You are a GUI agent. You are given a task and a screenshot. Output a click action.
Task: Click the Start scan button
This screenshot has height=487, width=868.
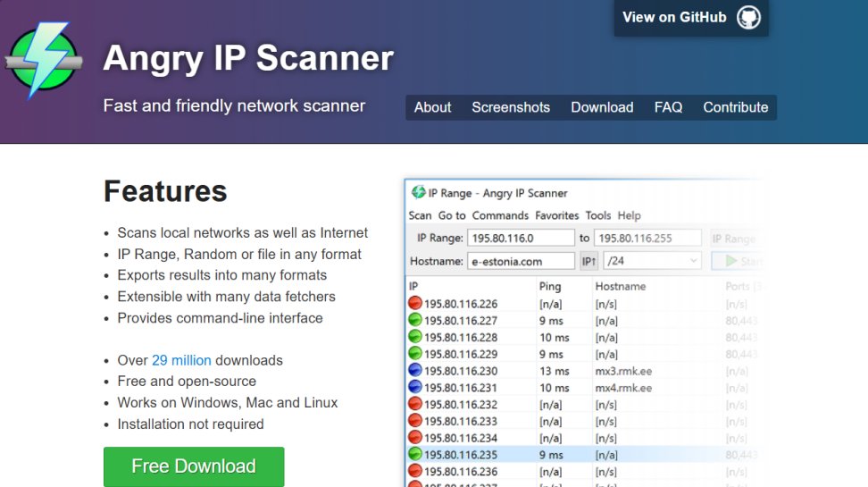[x=739, y=261]
